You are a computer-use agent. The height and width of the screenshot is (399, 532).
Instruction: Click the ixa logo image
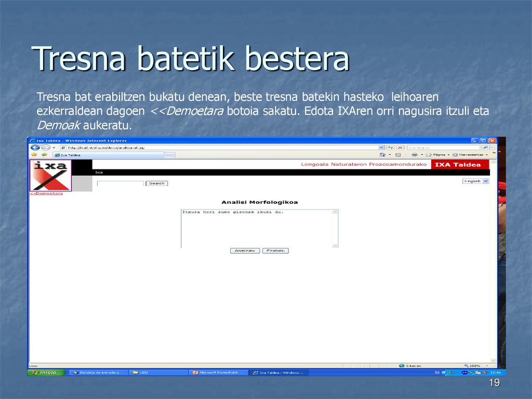click(x=50, y=176)
